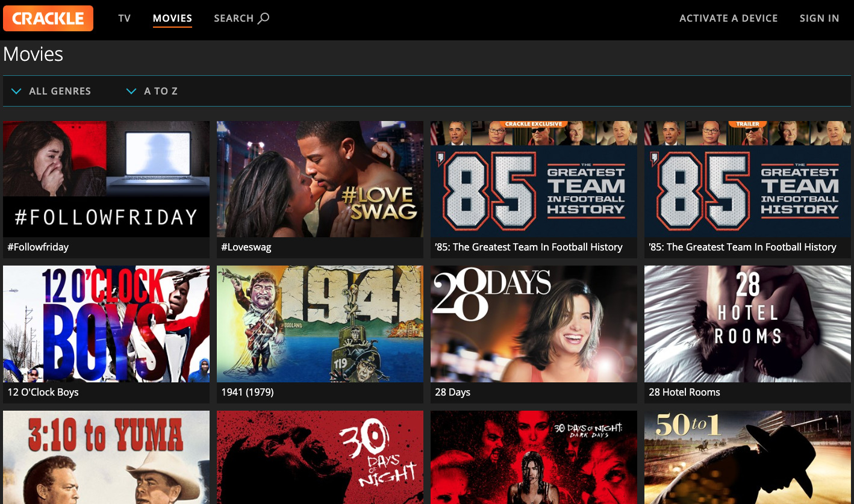Go to the TV section
The width and height of the screenshot is (854, 504).
click(125, 18)
